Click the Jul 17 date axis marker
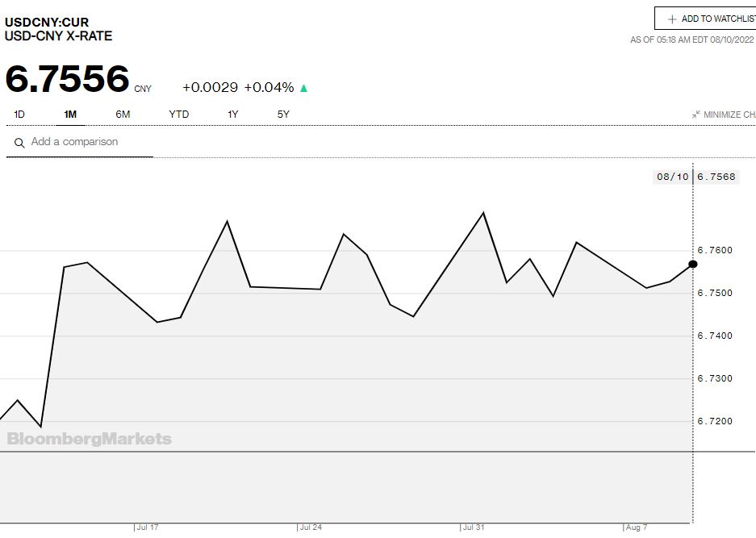 [147, 528]
